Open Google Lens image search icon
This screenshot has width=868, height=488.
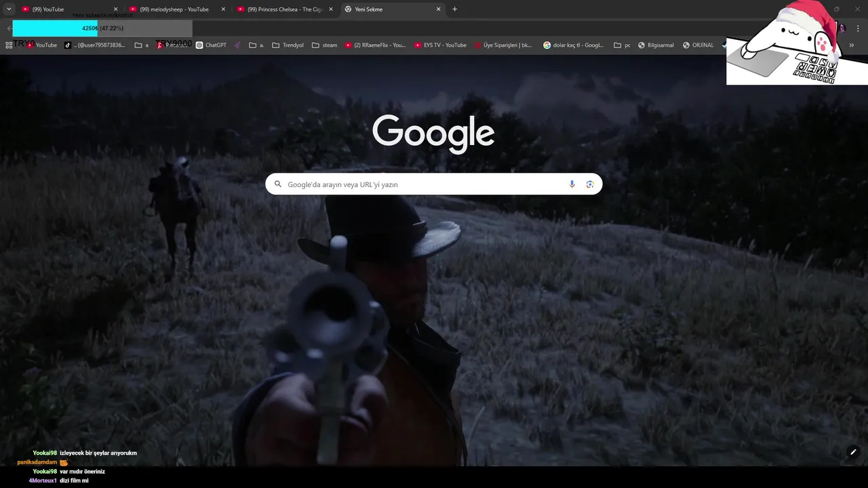(x=590, y=184)
